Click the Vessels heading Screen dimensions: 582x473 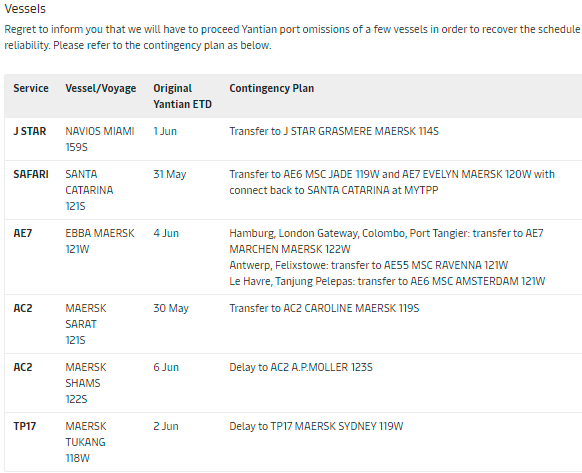click(25, 9)
